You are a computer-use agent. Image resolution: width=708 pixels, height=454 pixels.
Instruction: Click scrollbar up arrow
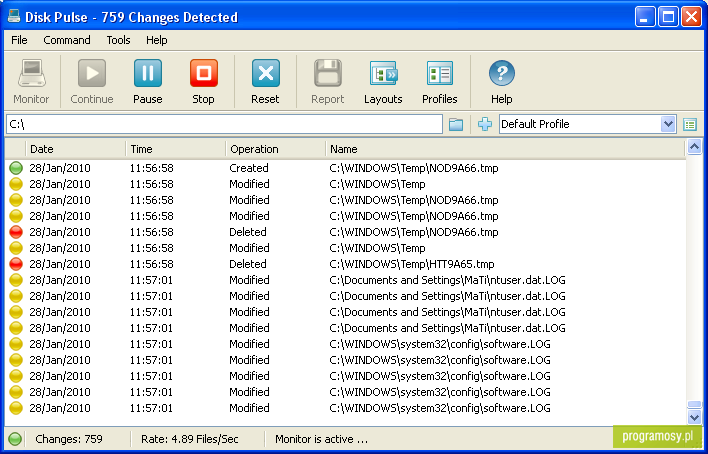click(694, 147)
